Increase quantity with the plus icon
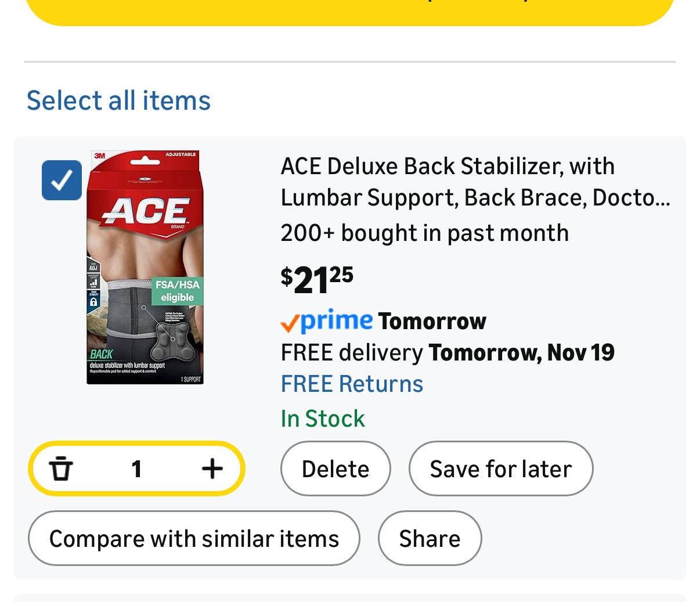 tap(212, 468)
